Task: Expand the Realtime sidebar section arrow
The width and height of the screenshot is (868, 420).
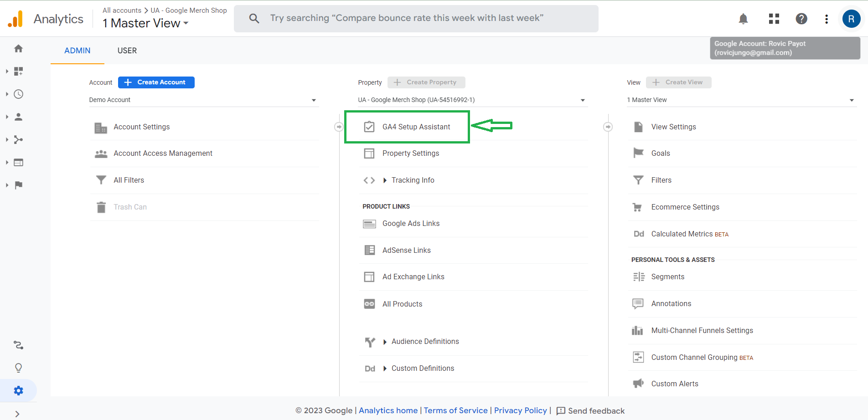Action: click(x=7, y=94)
